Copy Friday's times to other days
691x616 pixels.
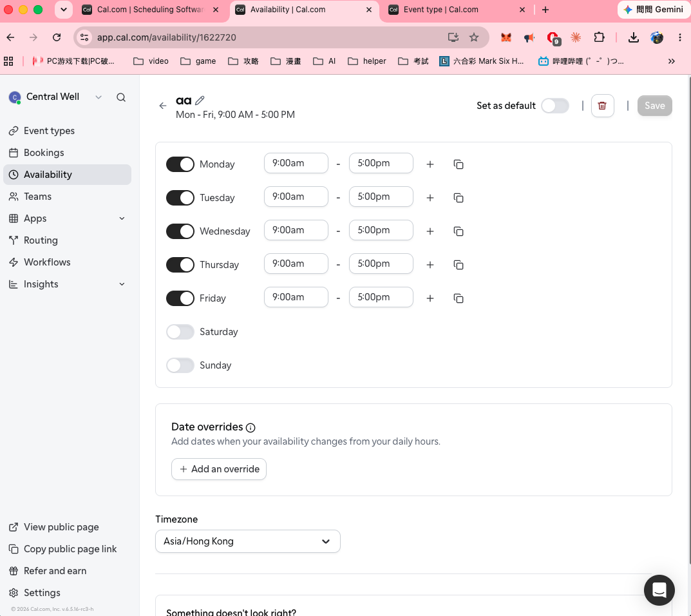pyautogui.click(x=459, y=298)
